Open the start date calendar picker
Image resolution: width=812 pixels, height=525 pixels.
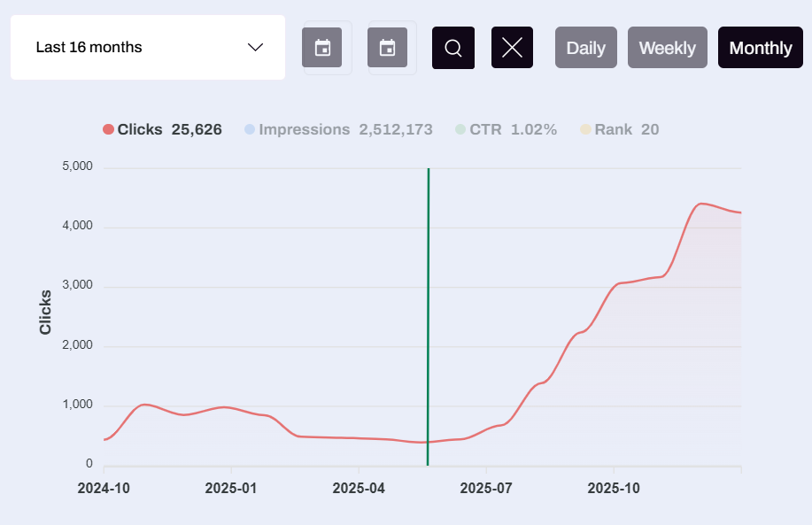pyautogui.click(x=322, y=48)
